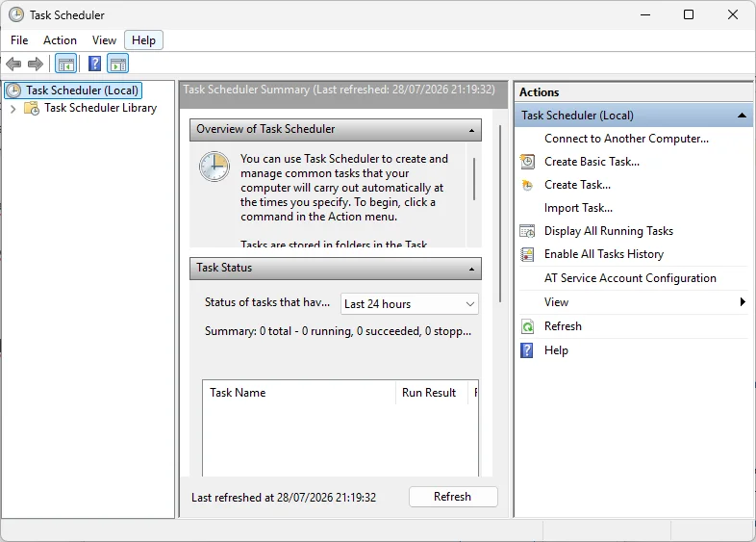Collapse the Overview of Task Scheduler section
Viewport: 756px width, 542px height.
pos(471,130)
